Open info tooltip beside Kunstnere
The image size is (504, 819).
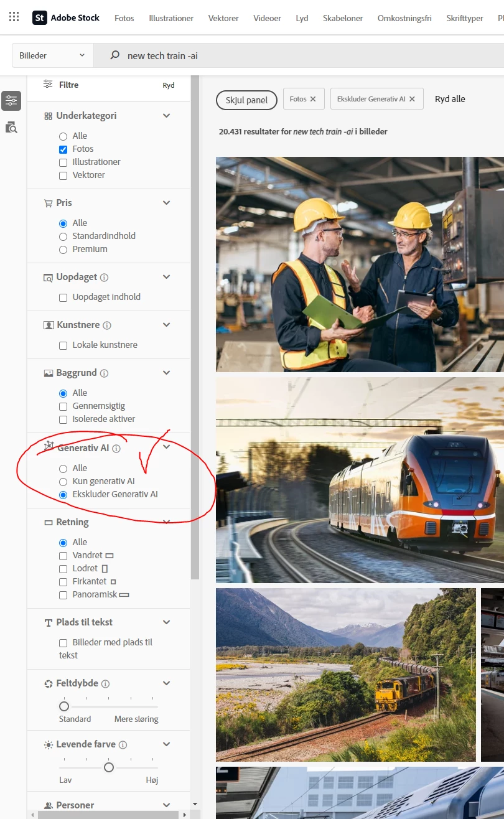(107, 325)
